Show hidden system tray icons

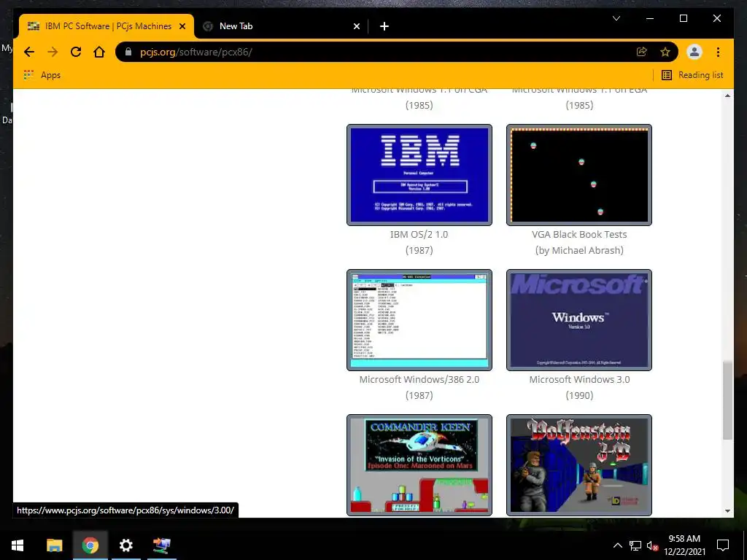point(617,545)
